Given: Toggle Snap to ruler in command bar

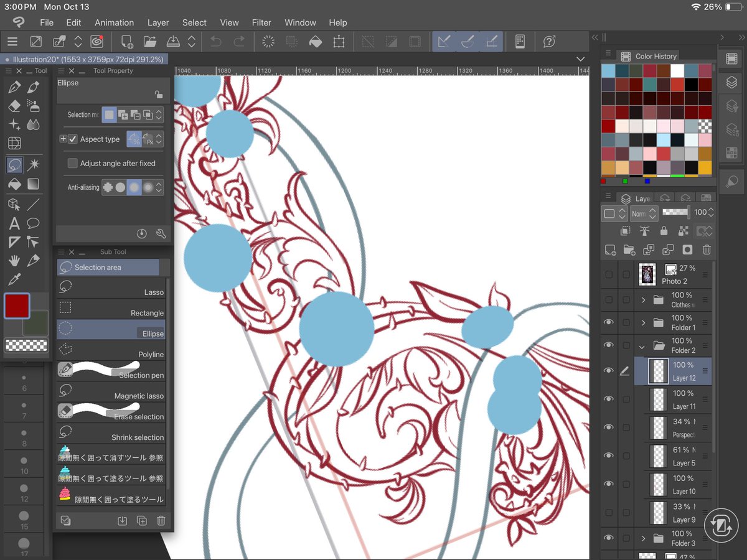Looking at the screenshot, I should [x=444, y=42].
